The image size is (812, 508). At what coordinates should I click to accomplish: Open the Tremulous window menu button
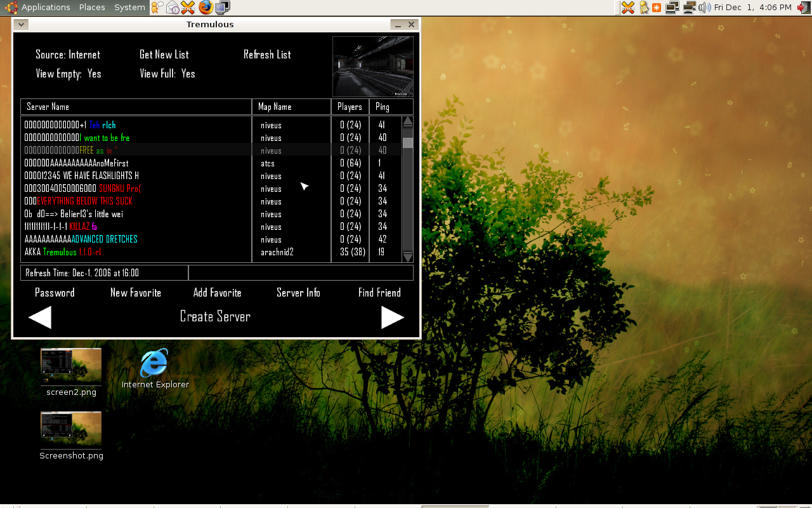(20, 25)
